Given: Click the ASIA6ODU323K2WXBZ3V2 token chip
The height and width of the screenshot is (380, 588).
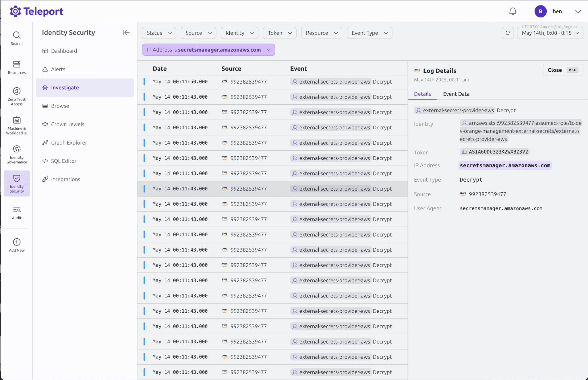Looking at the screenshot, I should [x=495, y=152].
